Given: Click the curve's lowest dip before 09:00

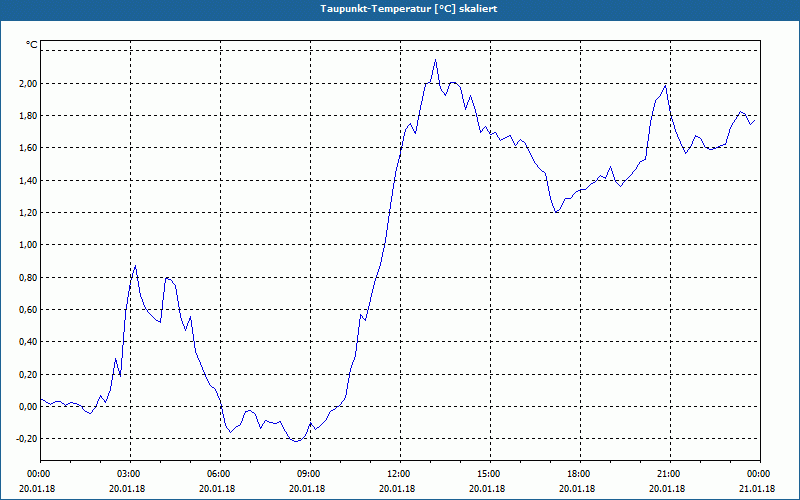Looking at the screenshot, I should tap(296, 441).
